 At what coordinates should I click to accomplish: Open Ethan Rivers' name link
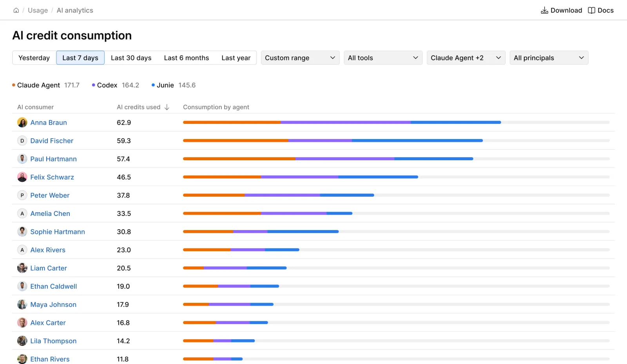50,359
